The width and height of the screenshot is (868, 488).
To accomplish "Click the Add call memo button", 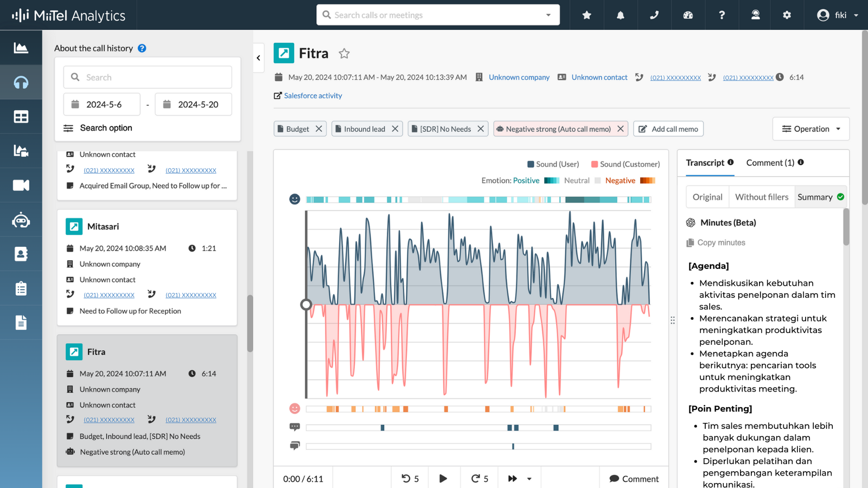I will tap(668, 129).
